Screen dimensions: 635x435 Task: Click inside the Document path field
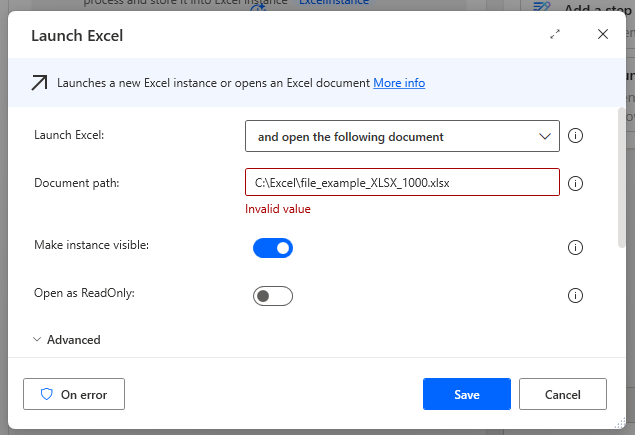pyautogui.click(x=400, y=183)
